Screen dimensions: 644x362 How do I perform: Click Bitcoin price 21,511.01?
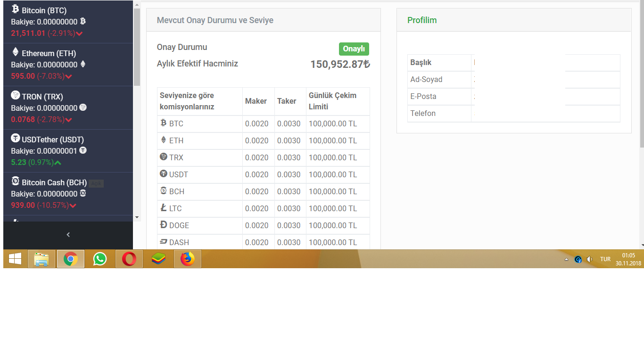(x=28, y=33)
